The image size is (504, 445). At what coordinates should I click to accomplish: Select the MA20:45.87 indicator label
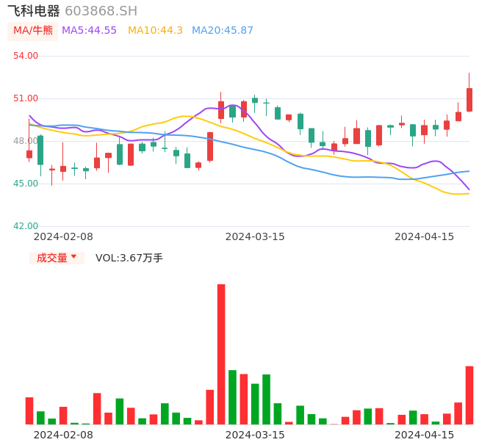[x=223, y=31]
